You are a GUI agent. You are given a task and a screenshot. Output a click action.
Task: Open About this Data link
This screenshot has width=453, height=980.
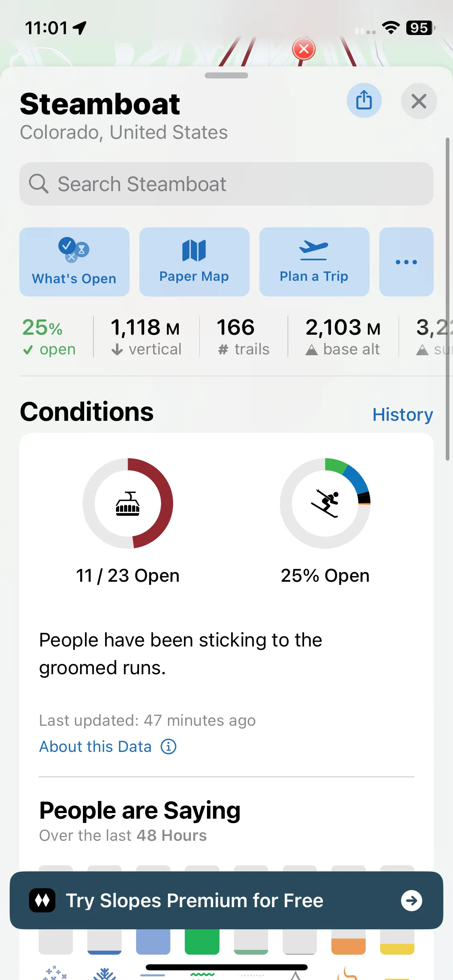click(95, 747)
